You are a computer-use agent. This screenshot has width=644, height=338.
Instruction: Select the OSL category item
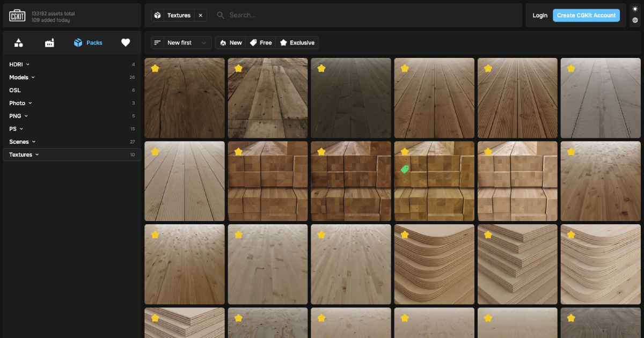(15, 90)
